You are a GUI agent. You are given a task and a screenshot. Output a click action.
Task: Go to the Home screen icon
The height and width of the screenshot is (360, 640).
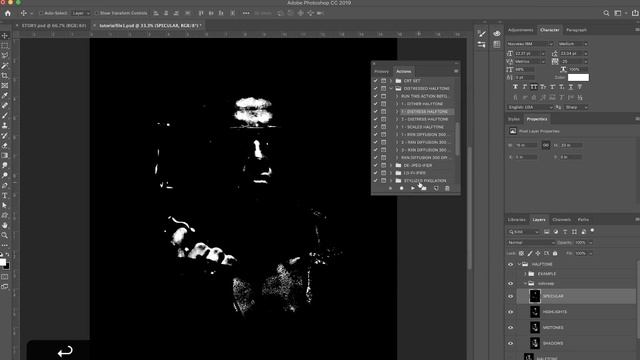coord(7,13)
